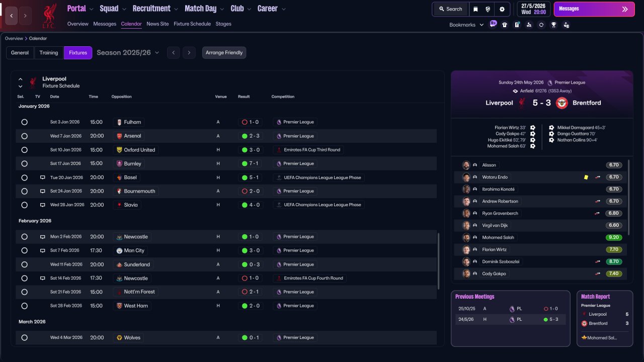Click Dominik Szoboszlai's 8.70 rating badge
The height and width of the screenshot is (362, 644).
[614, 261]
